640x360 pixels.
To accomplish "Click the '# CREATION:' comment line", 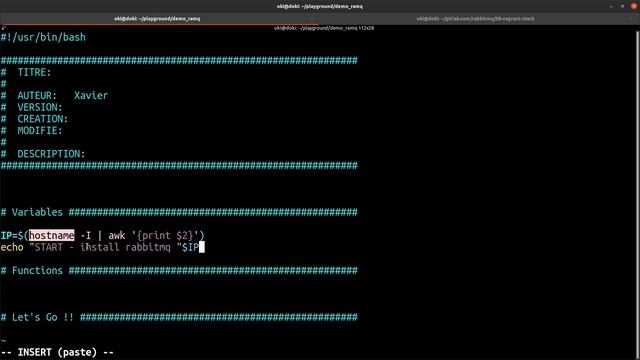I will coord(34,119).
